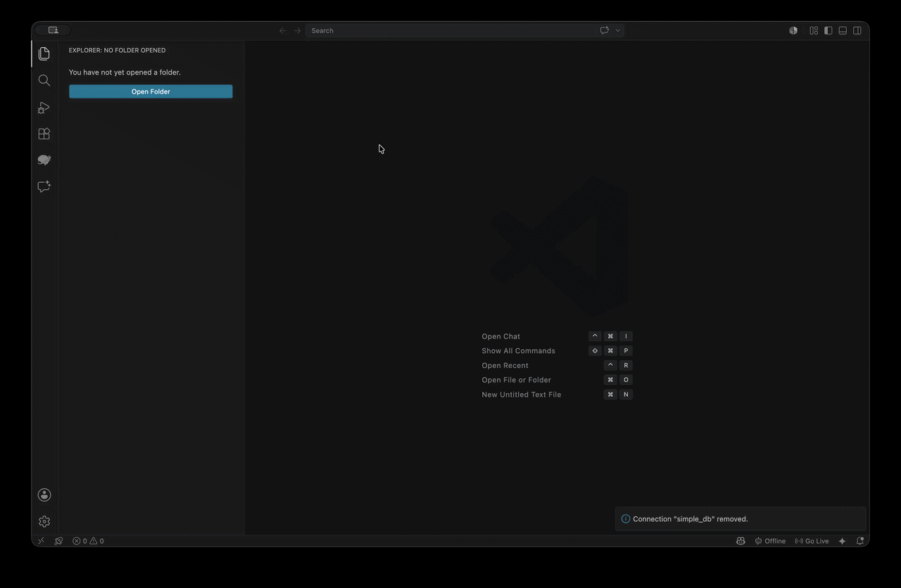
Task: Go back using the left arrow
Action: click(x=282, y=30)
